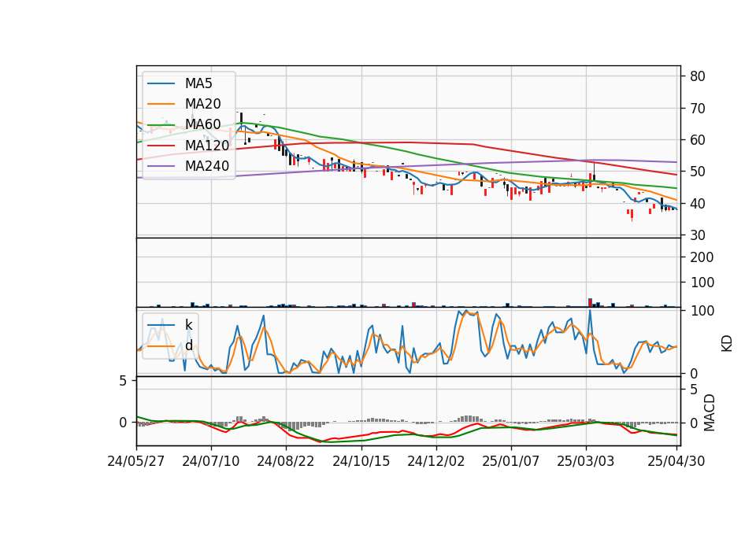Click the 25/04/30 date tick label

pyautogui.click(x=676, y=461)
